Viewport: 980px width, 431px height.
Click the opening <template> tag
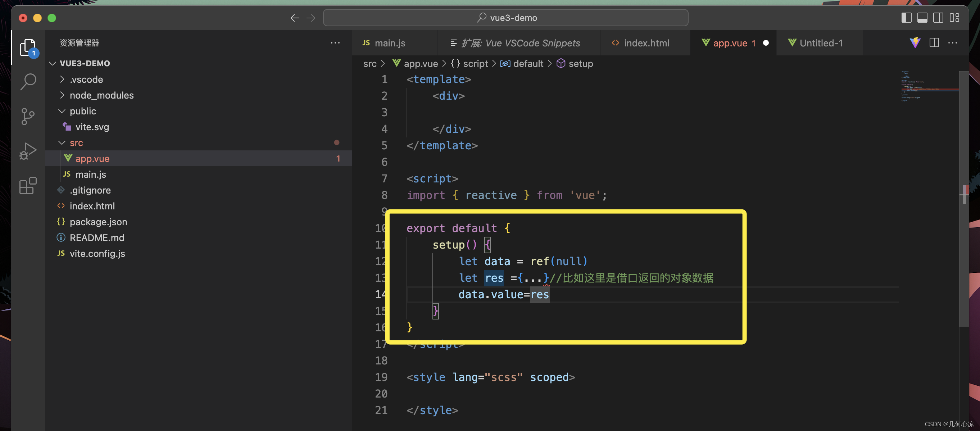click(x=439, y=79)
